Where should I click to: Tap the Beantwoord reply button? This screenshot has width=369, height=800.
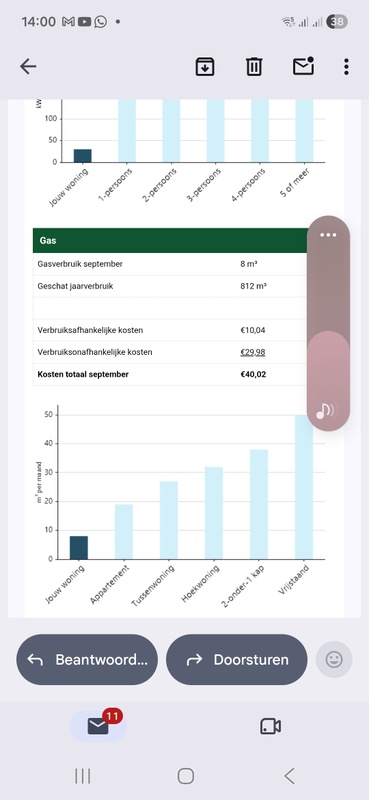[87, 660]
